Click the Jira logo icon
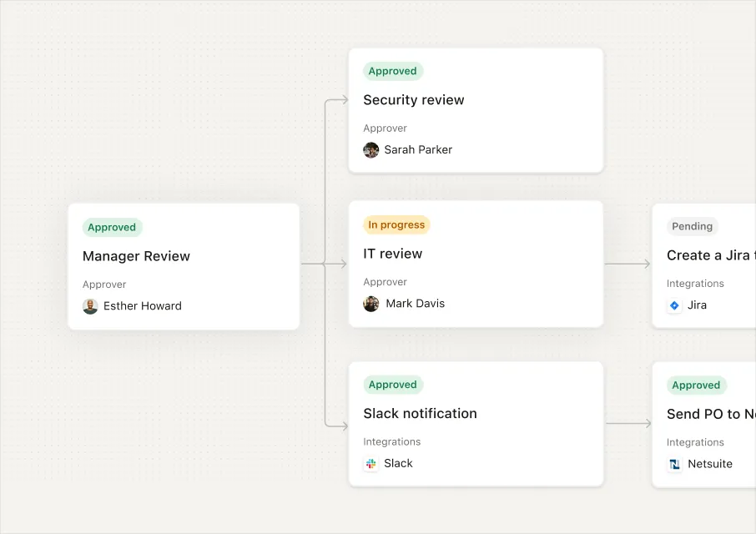The height and width of the screenshot is (534, 756). pyautogui.click(x=674, y=305)
